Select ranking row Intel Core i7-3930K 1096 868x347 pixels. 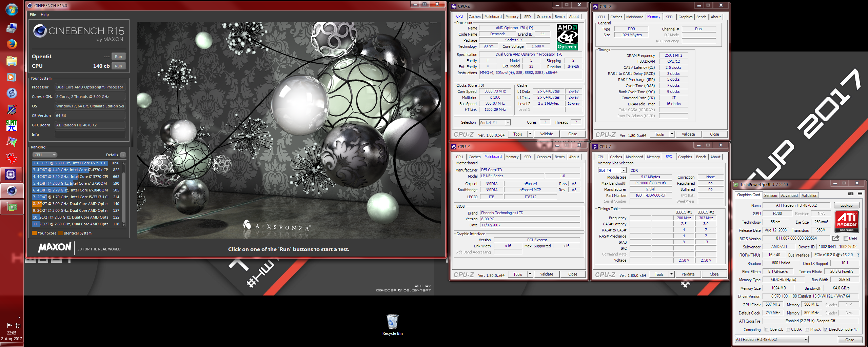(x=77, y=163)
